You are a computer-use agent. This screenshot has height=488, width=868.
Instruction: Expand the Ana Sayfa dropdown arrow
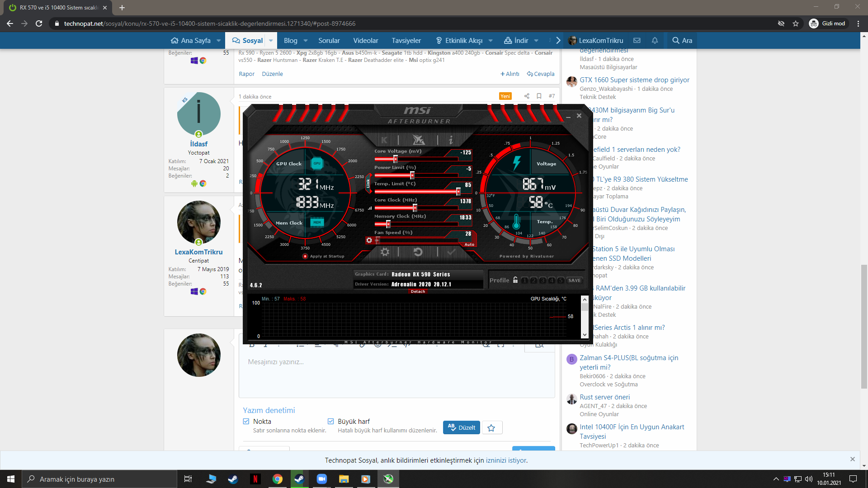(219, 41)
